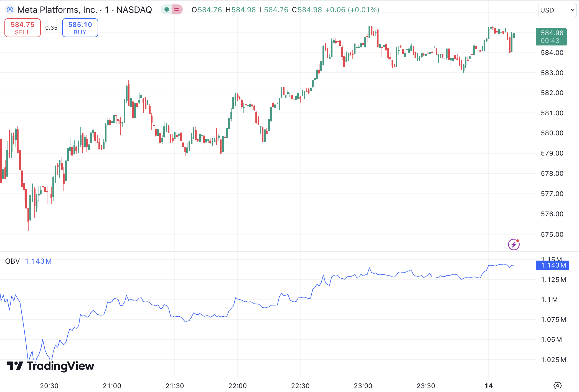Click the Meta logo icon
Viewport: 579px width, 392px height.
pyautogui.click(x=10, y=10)
